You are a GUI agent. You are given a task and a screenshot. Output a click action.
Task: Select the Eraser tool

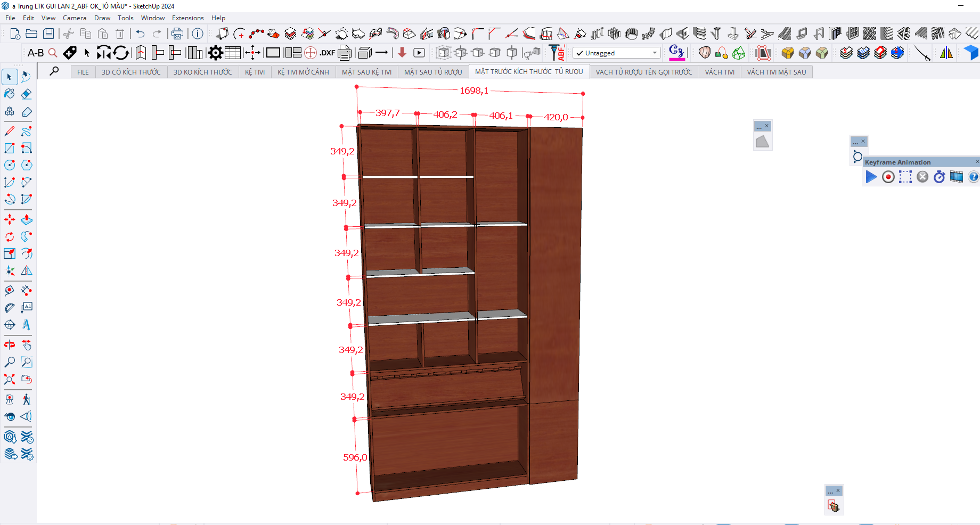pyautogui.click(x=26, y=94)
